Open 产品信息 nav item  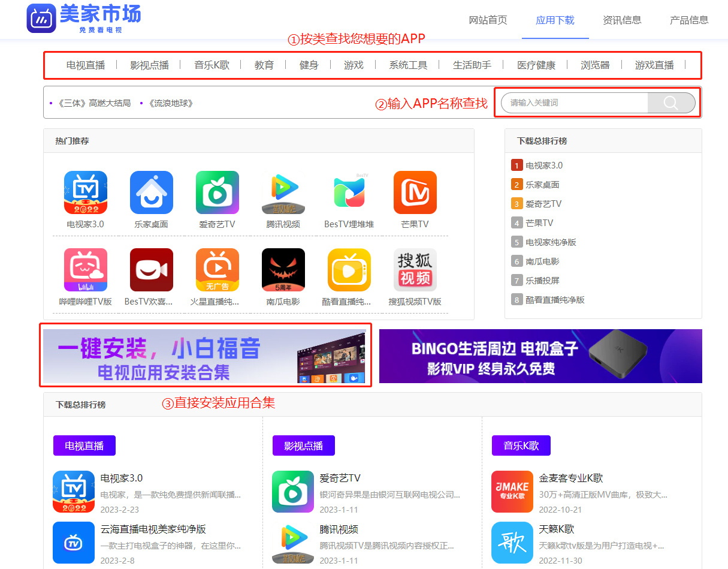pos(689,20)
